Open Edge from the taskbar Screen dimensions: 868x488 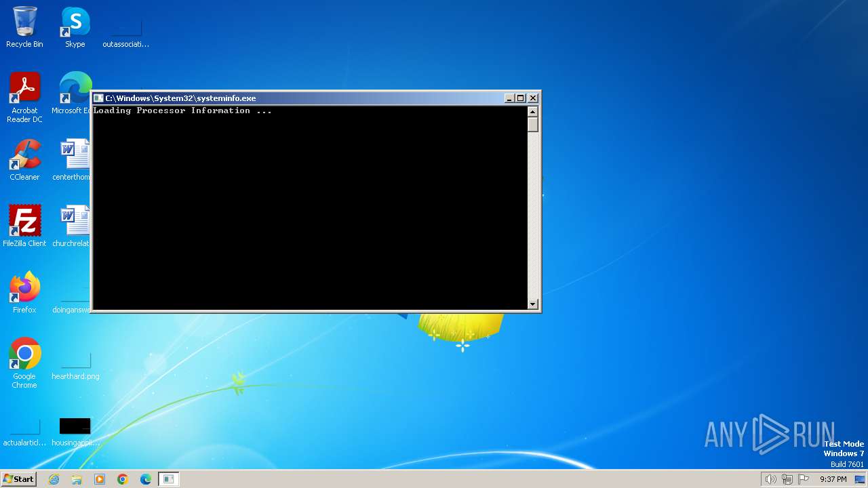tap(146, 479)
